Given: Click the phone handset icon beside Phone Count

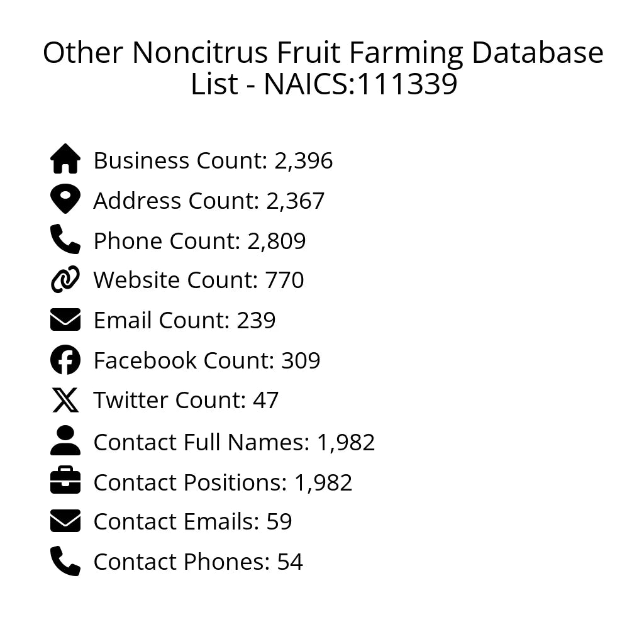Looking at the screenshot, I should pos(65,240).
